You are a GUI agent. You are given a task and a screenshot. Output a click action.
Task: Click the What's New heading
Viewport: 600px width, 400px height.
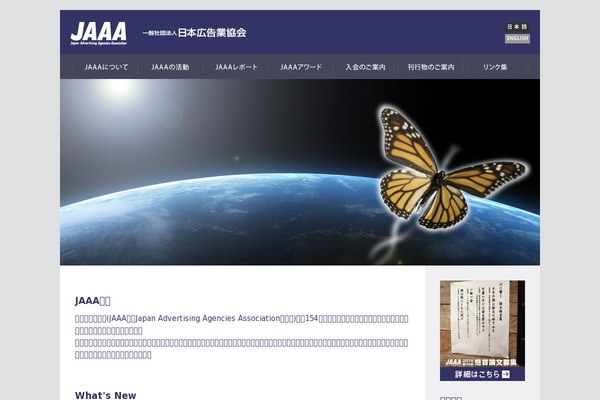[x=106, y=395]
